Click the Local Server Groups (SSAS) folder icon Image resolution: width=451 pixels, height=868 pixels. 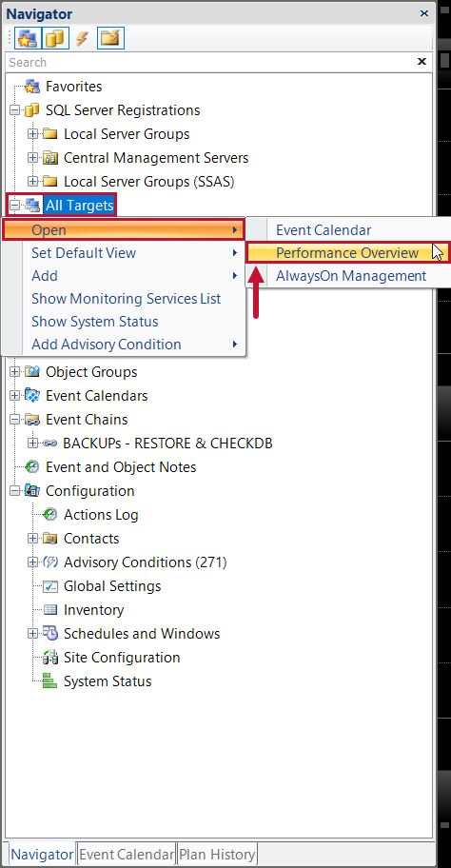50,182
